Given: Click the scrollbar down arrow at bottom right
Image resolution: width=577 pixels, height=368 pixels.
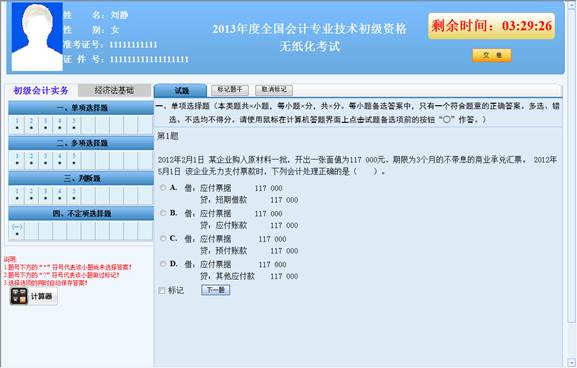Looking at the screenshot, I should (x=572, y=362).
